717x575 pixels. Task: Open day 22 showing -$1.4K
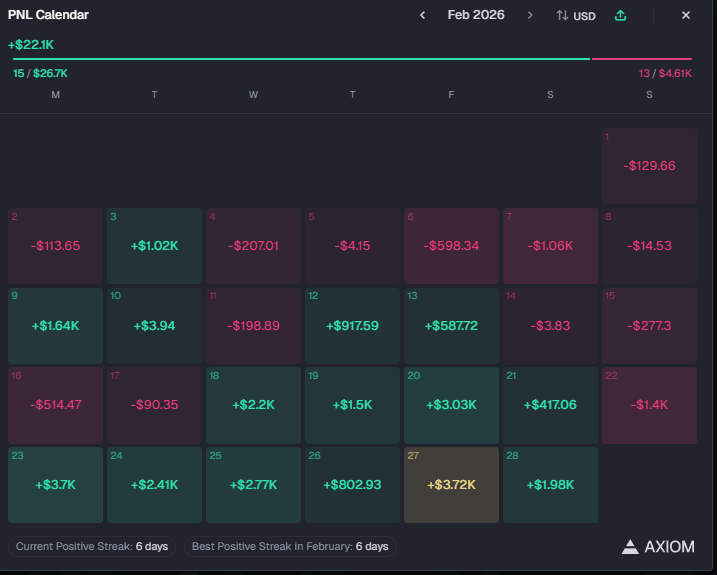point(649,405)
